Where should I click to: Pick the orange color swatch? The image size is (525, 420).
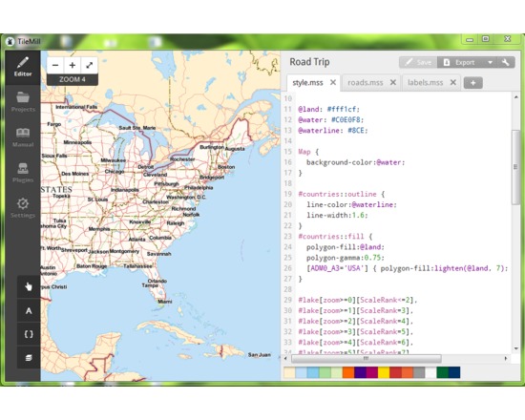[348, 372]
